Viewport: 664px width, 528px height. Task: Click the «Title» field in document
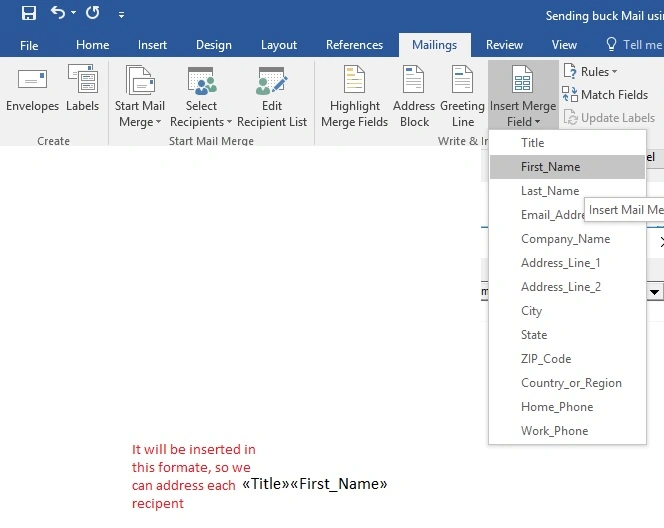(266, 484)
